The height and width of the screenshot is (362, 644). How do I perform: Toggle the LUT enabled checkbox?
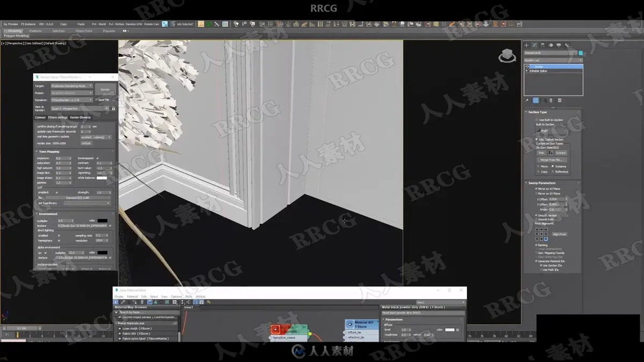coord(57,192)
